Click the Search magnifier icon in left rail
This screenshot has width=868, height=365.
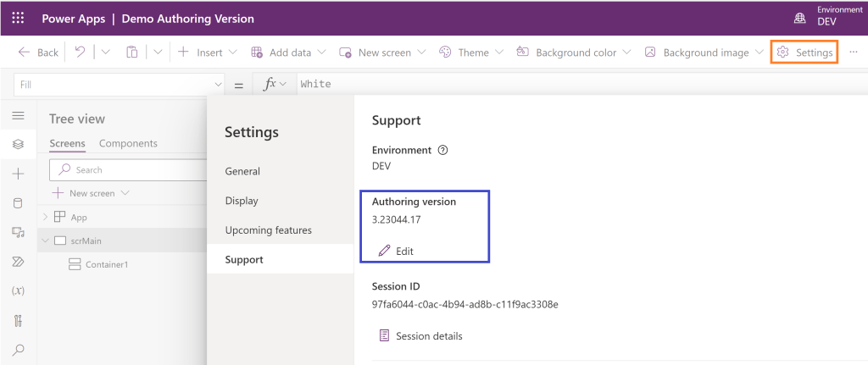[18, 349]
